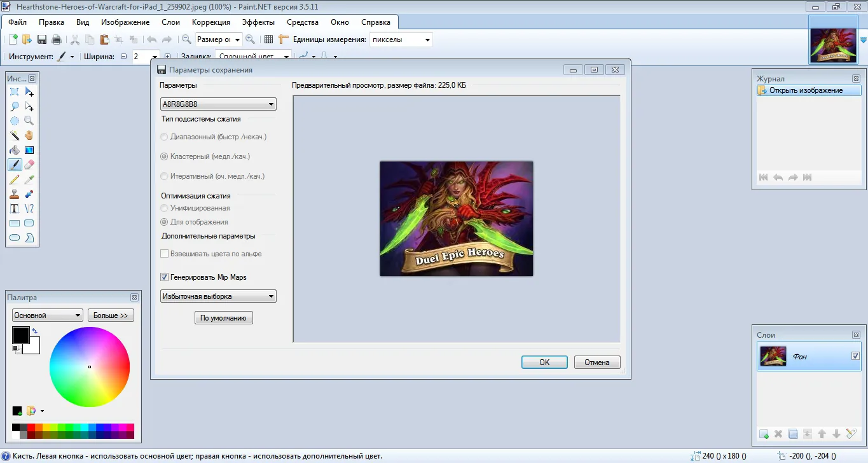868x463 pixels.
Task: Click the Save diskette toolbar icon
Action: pos(42,39)
